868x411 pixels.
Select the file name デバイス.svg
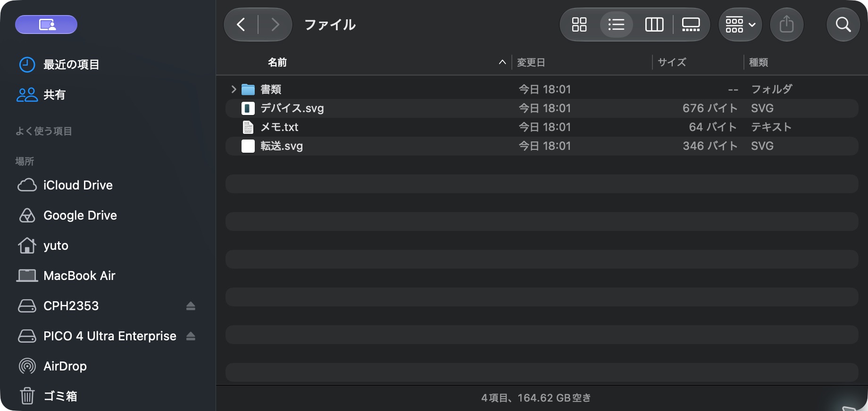[x=292, y=108]
